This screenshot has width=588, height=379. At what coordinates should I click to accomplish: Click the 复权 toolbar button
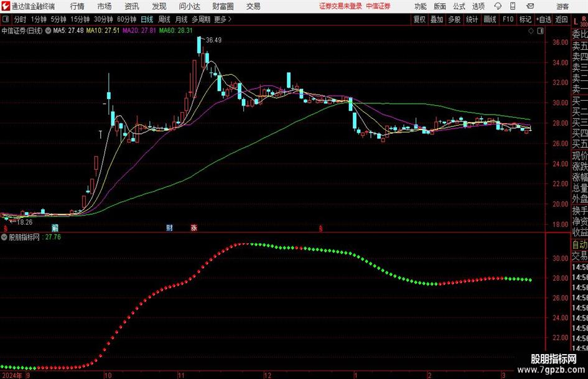(419, 19)
